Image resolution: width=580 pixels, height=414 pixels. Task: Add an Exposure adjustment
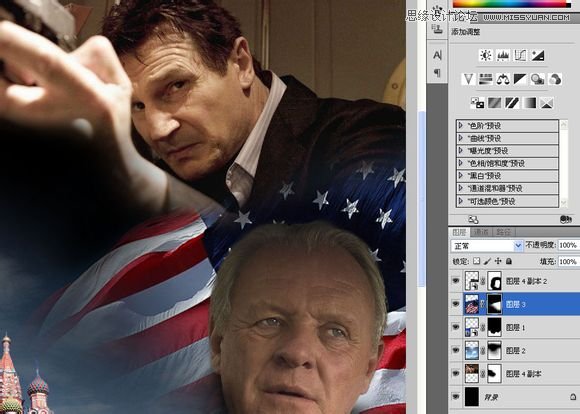538,55
